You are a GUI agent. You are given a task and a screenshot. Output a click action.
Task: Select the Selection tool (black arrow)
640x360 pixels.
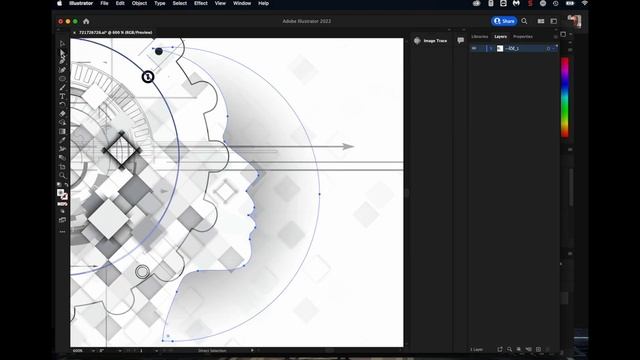tap(62, 44)
